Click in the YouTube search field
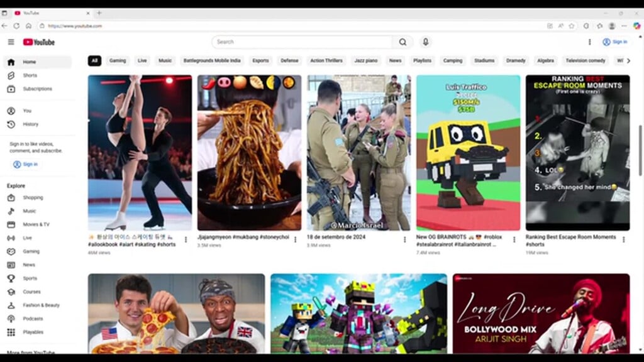Screen dimensions: 644x362 (x=302, y=42)
